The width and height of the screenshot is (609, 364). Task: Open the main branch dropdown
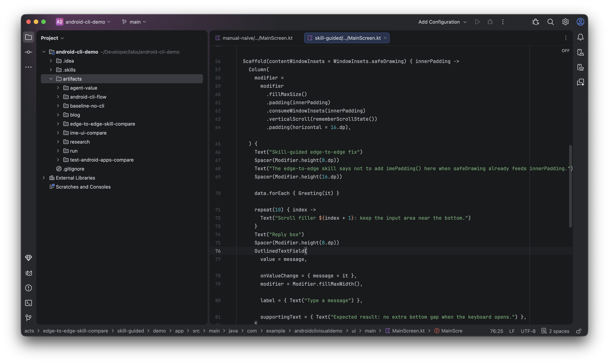[x=134, y=22]
